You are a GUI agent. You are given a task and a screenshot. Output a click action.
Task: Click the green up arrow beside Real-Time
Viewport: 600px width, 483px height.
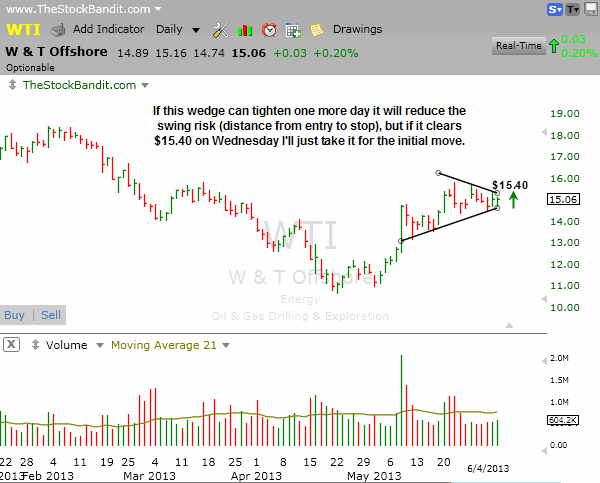[554, 46]
